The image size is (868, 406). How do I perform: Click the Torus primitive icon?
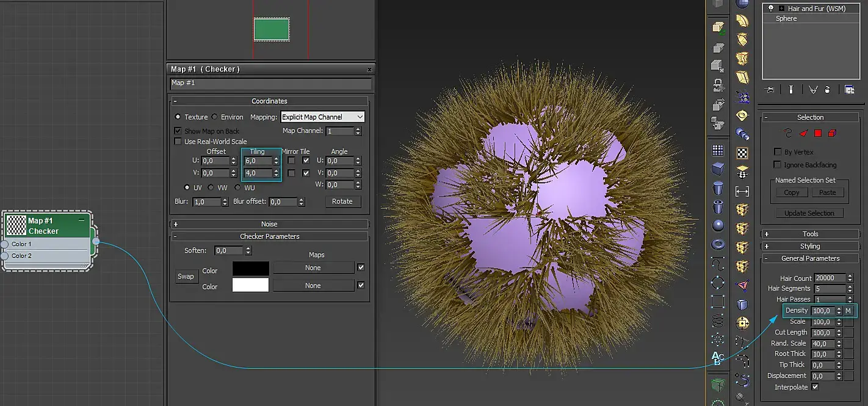pyautogui.click(x=718, y=244)
